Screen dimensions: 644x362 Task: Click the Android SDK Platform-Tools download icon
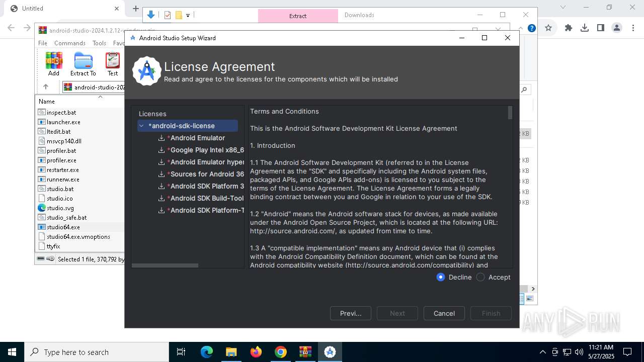click(162, 210)
